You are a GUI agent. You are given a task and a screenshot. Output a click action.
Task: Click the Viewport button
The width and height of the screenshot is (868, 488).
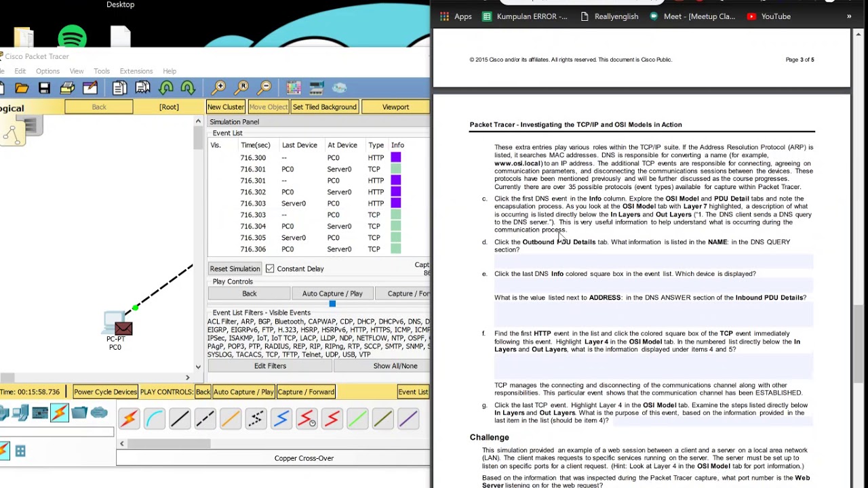click(395, 107)
